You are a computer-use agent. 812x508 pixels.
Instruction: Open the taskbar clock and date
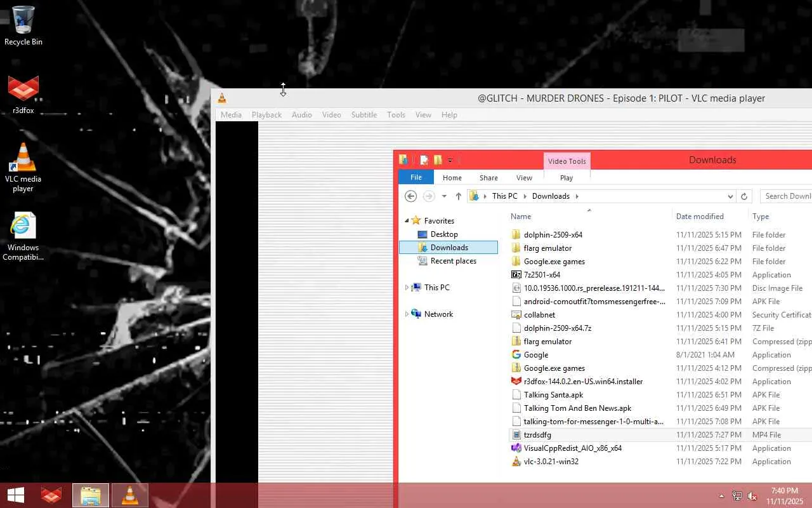[x=784, y=496]
